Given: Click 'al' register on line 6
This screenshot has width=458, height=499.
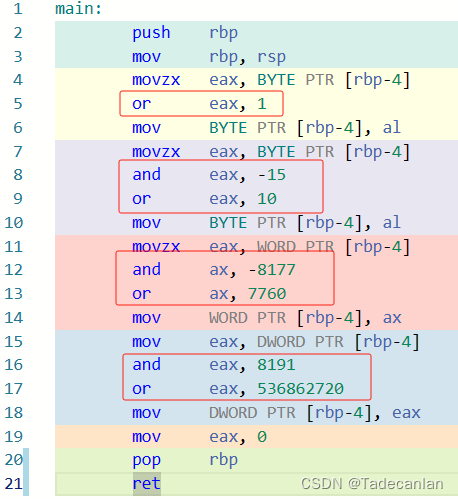Looking at the screenshot, I should pos(392,128).
